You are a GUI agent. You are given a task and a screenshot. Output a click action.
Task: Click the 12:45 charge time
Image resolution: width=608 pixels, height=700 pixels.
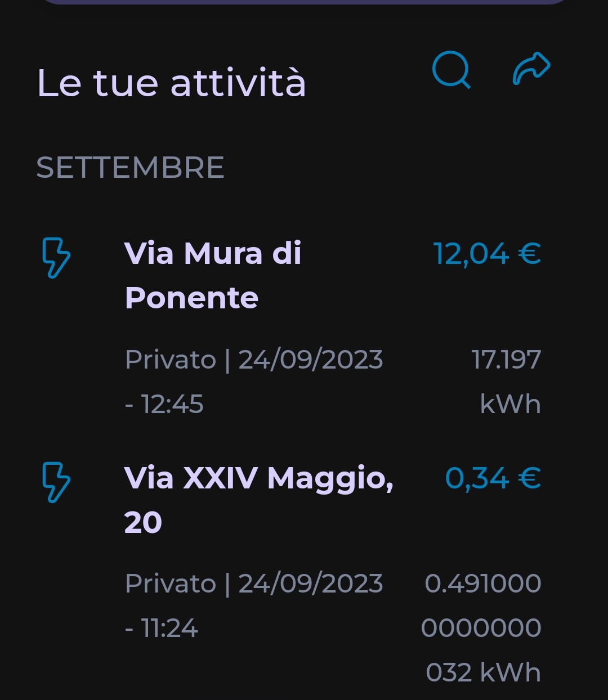(172, 404)
